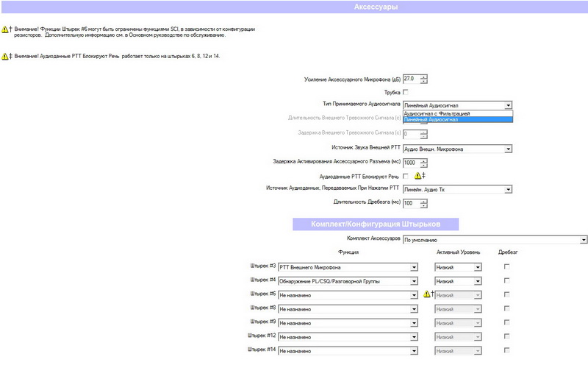This screenshot has height=376, width=588.
Task: Decrease Длительность Дребезга with down arrow
Action: click(424, 205)
